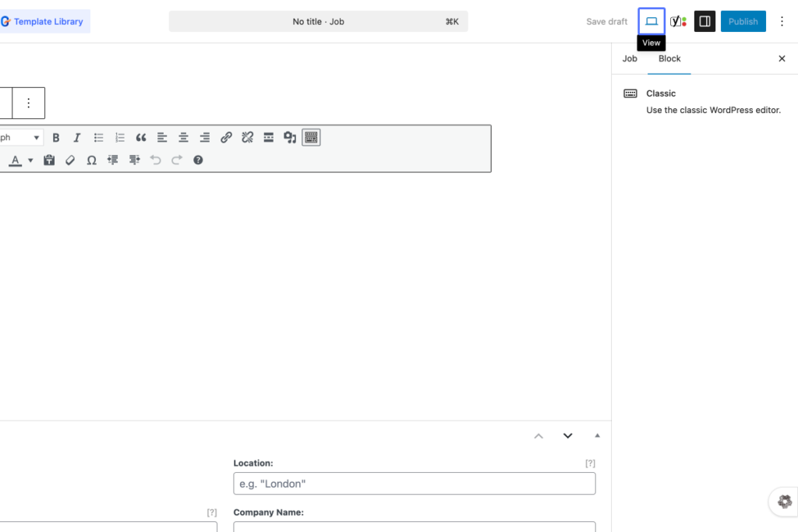This screenshot has height=532, width=798.
Task: Close the settings sidebar
Action: pos(782,58)
